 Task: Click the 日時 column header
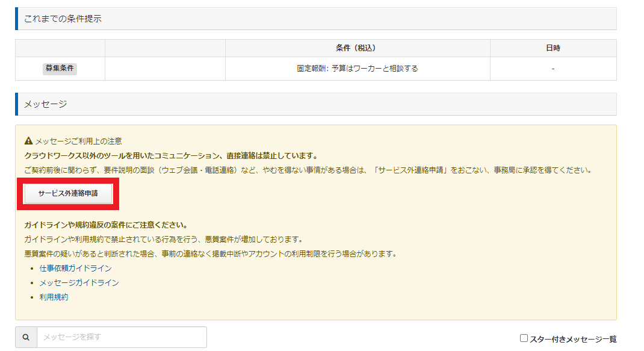553,48
